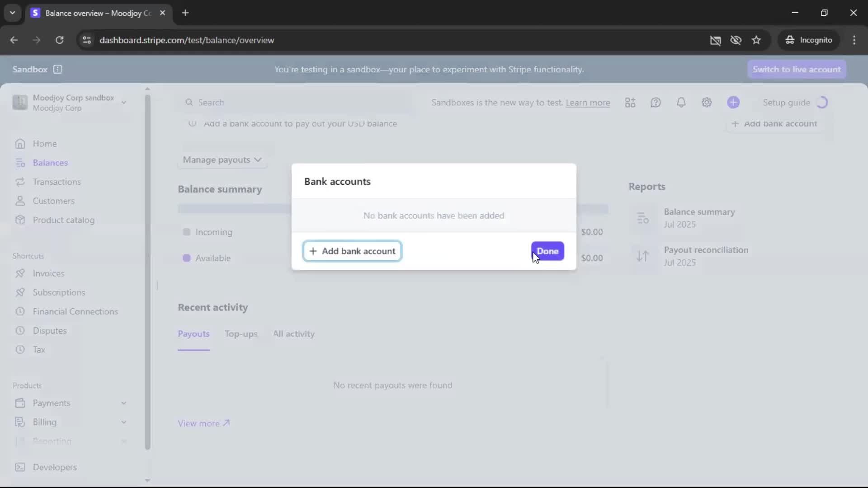
Task: Open the settings gear icon
Action: (x=707, y=103)
